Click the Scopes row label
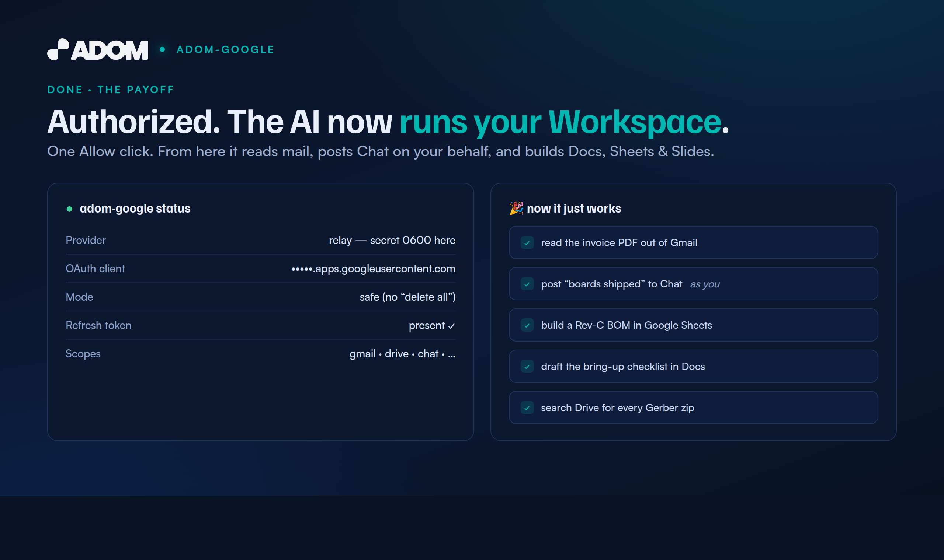Screen dimensions: 944x560 (83, 354)
